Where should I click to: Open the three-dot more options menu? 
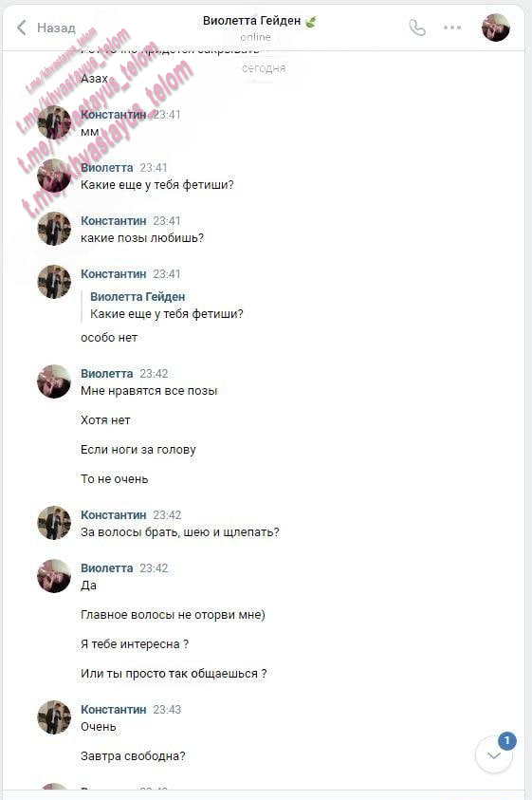pos(452,28)
